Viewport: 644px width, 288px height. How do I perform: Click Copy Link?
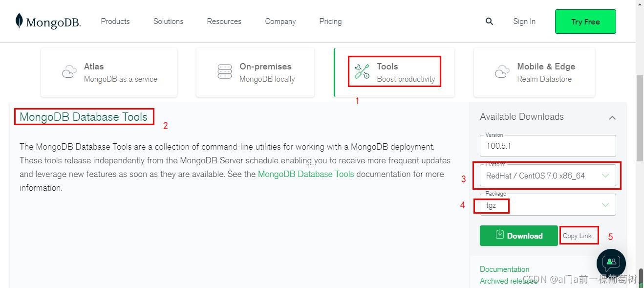click(x=577, y=236)
